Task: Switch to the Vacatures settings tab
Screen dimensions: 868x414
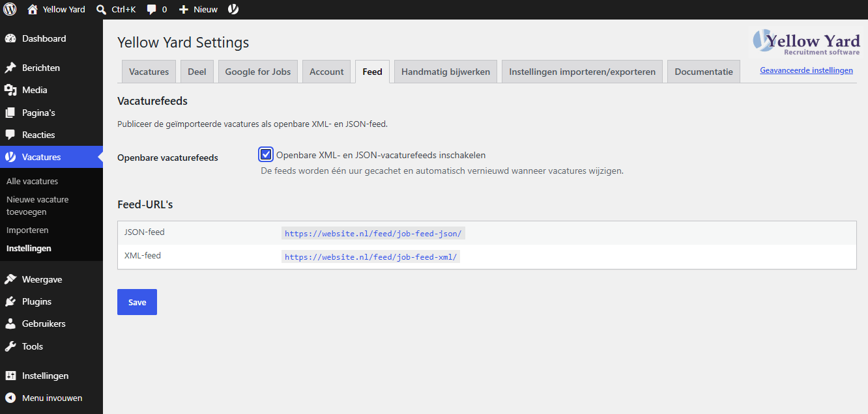Action: coord(149,72)
